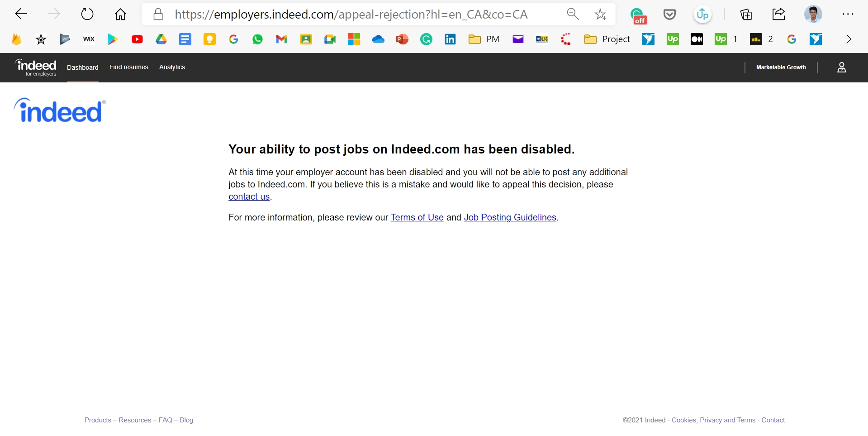This screenshot has height=436, width=868.
Task: Open the PowerPoint bookmark
Action: pyautogui.click(x=402, y=39)
